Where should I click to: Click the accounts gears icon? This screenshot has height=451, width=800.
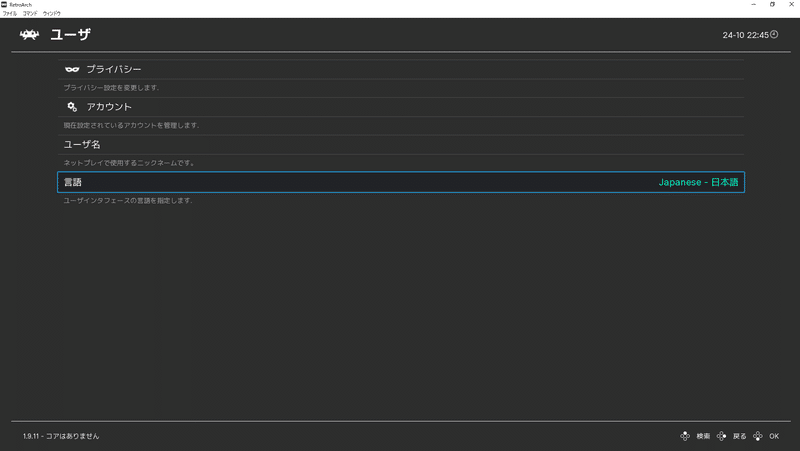pyautogui.click(x=72, y=107)
